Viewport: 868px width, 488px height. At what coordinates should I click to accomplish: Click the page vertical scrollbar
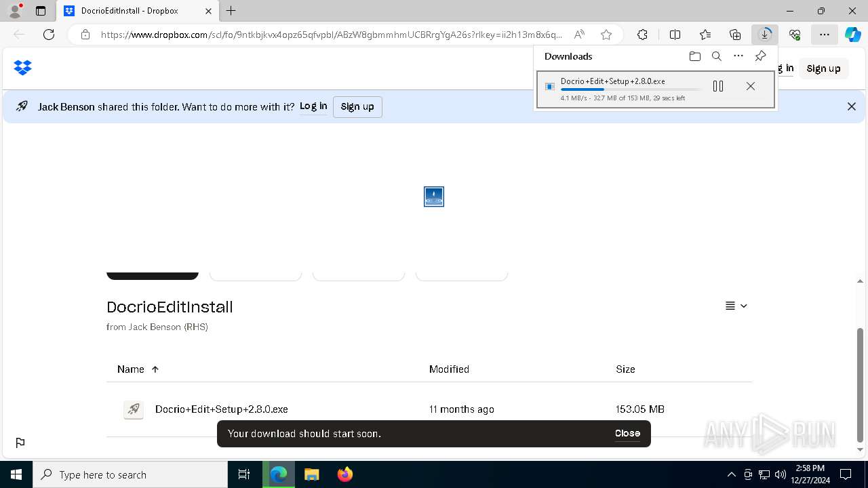[x=860, y=384]
